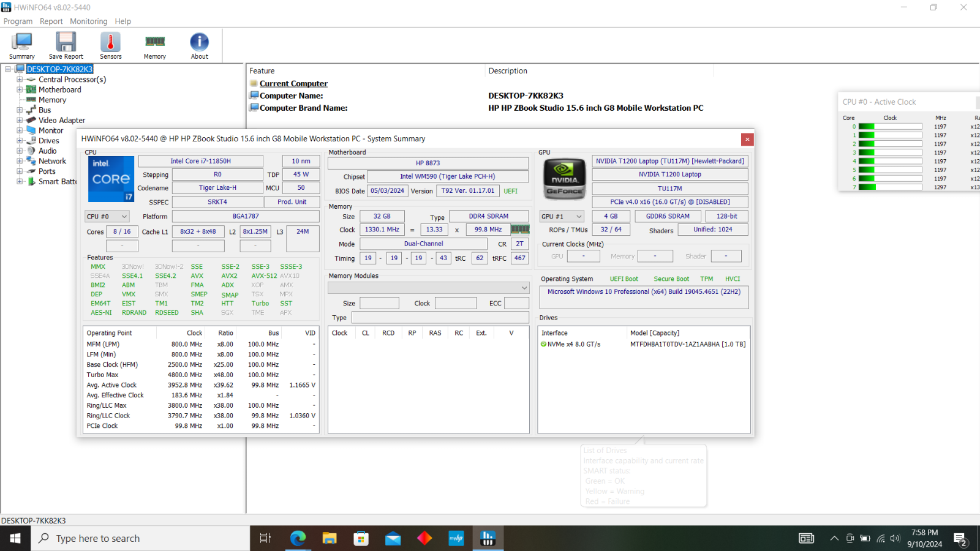
Task: Expand the Motherboard tree node
Action: coord(20,89)
